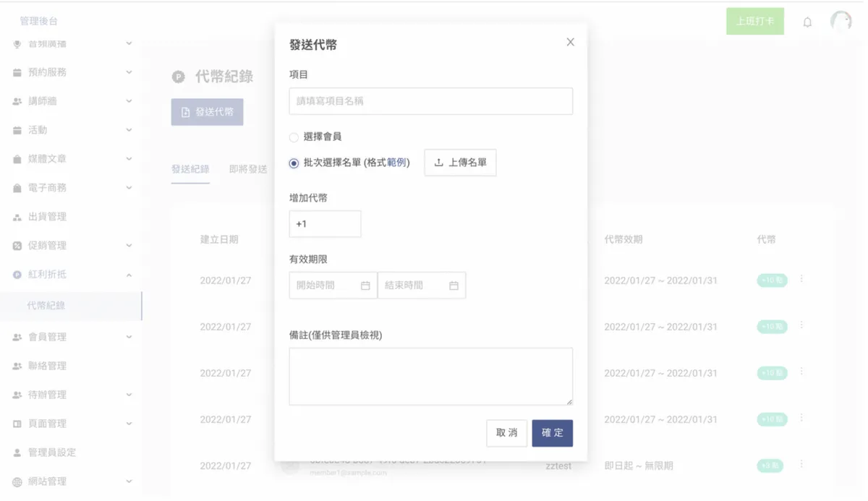Click calendar icon in 結束時間 field
Viewport: 868px width, 501px height.
click(454, 286)
